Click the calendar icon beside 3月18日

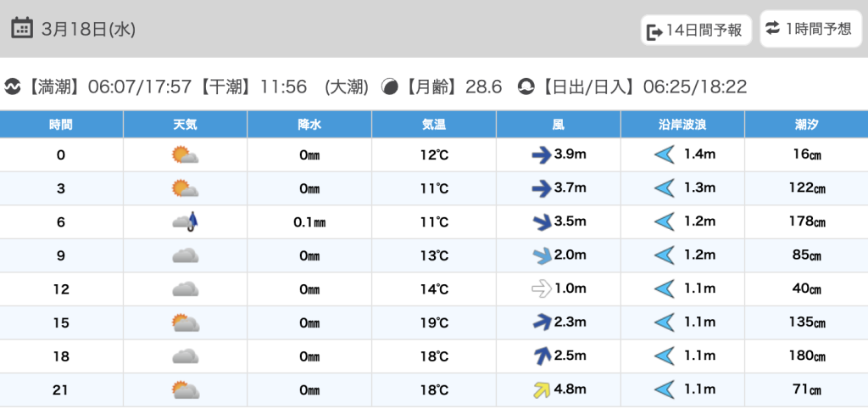coord(22,28)
